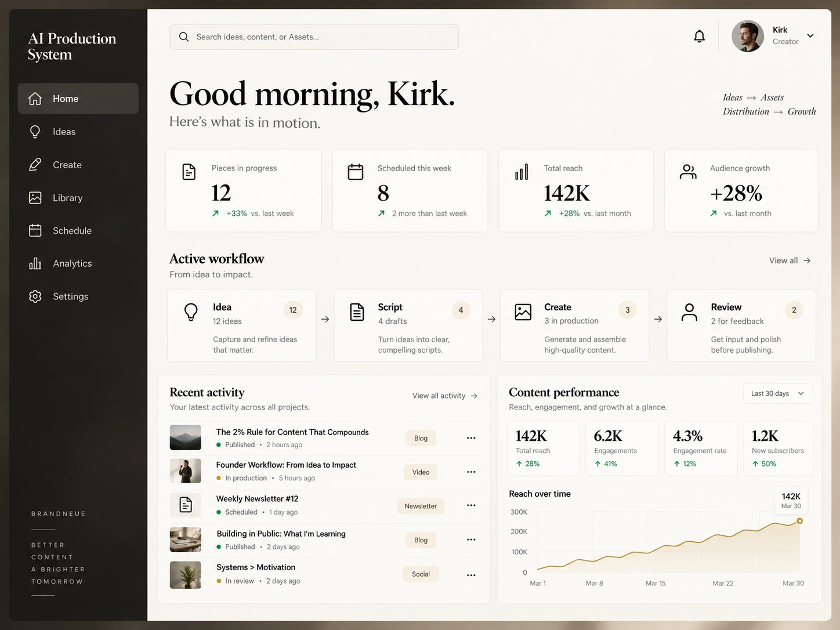Click Weekly Newsletter #12 document icon
This screenshot has width=840, height=630.
point(186,505)
